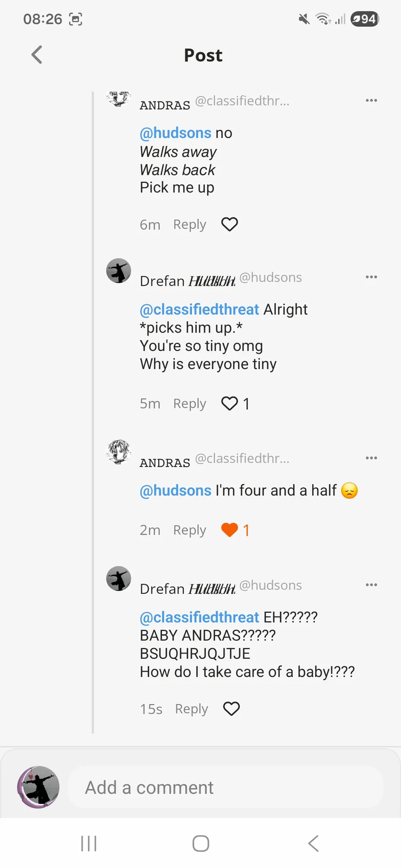The width and height of the screenshot is (401, 868).
Task: Open options menu for ANDRAS's "Pick me up" comment
Action: (371, 101)
